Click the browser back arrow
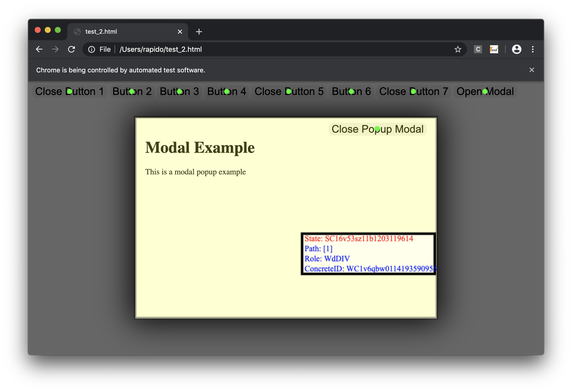Viewport: 572px width, 392px height. tap(39, 49)
